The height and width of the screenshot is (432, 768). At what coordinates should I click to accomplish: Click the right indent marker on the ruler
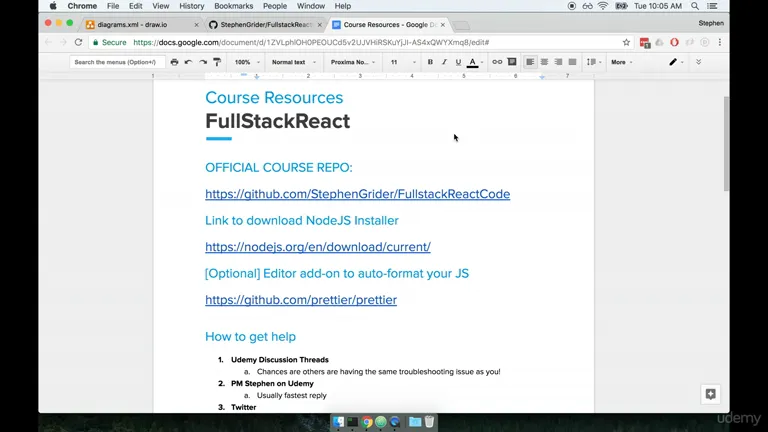tap(542, 77)
